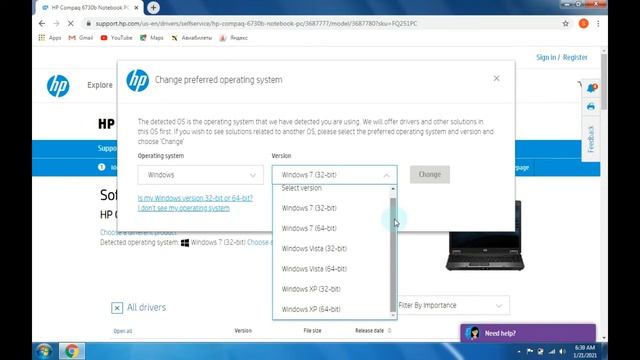
Task: Click the laptop product image
Action: [x=485, y=236]
